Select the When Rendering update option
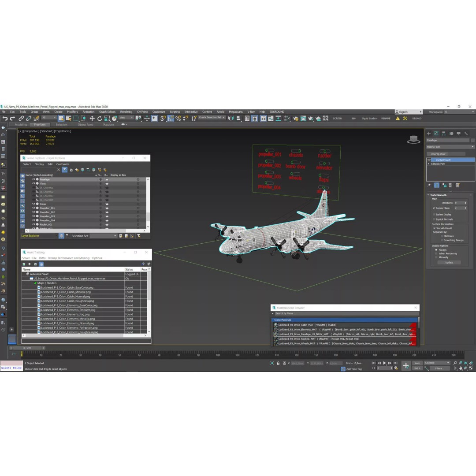This screenshot has height=476, width=476. [436, 253]
